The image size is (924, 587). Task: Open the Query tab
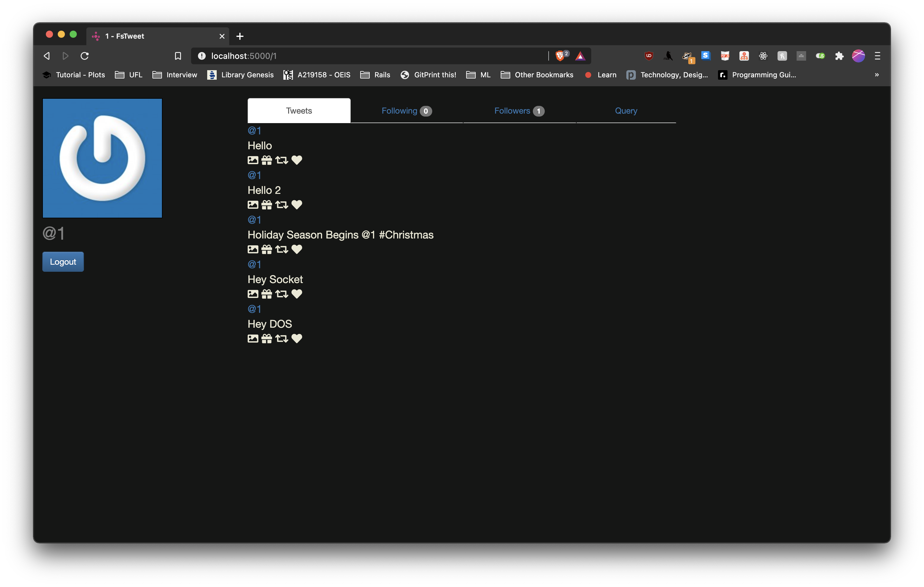pos(626,111)
